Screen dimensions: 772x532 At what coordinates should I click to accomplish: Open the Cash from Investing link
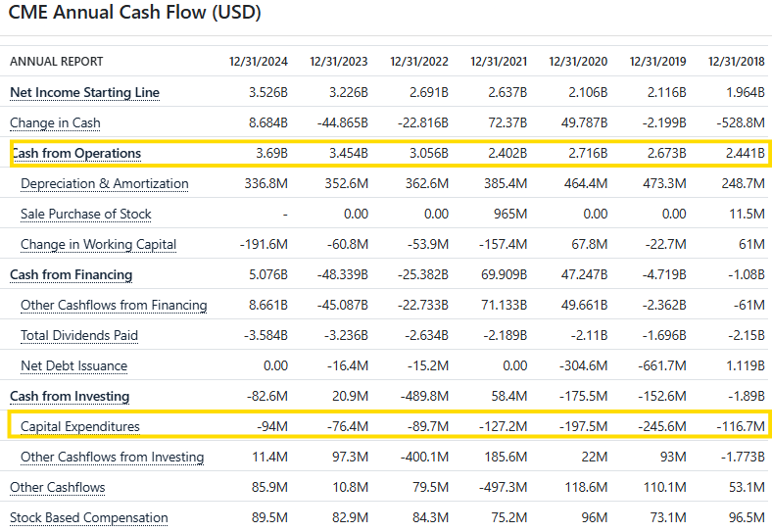tap(70, 397)
